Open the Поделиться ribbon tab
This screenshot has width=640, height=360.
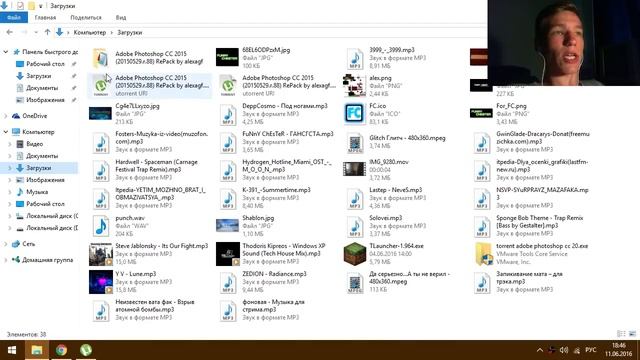coord(86,18)
